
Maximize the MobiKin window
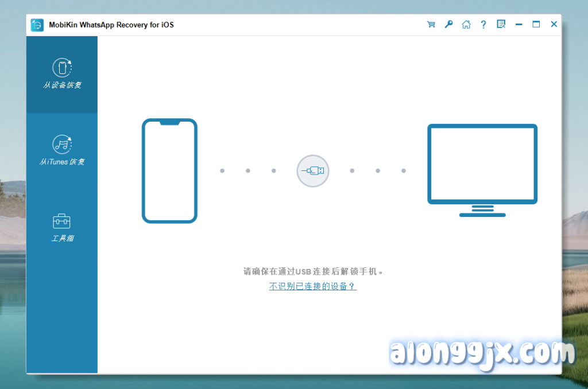pyautogui.click(x=536, y=25)
